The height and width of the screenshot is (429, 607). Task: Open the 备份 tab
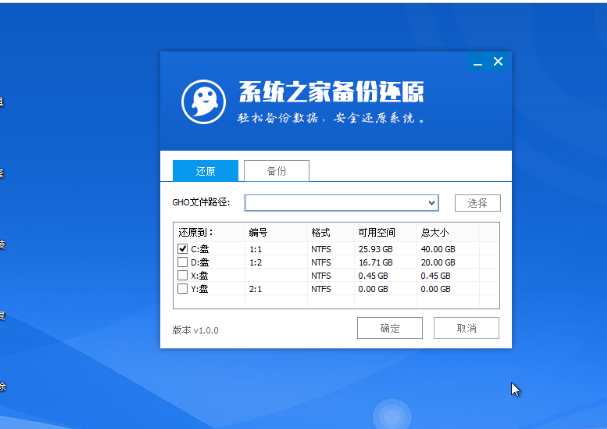click(x=275, y=171)
